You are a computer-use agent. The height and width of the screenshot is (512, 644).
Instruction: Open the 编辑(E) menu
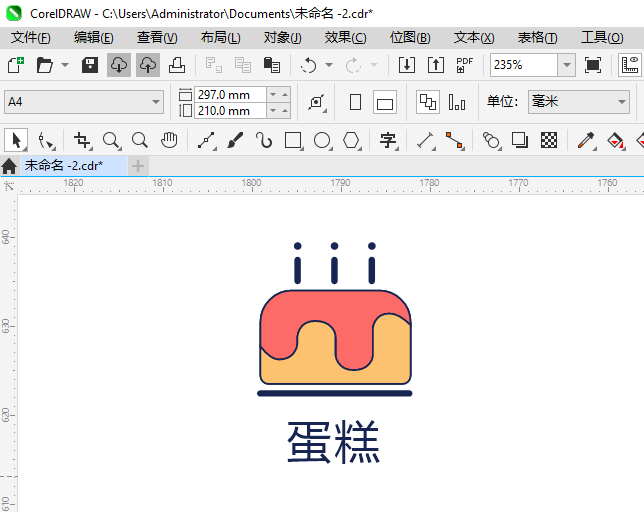(94, 38)
